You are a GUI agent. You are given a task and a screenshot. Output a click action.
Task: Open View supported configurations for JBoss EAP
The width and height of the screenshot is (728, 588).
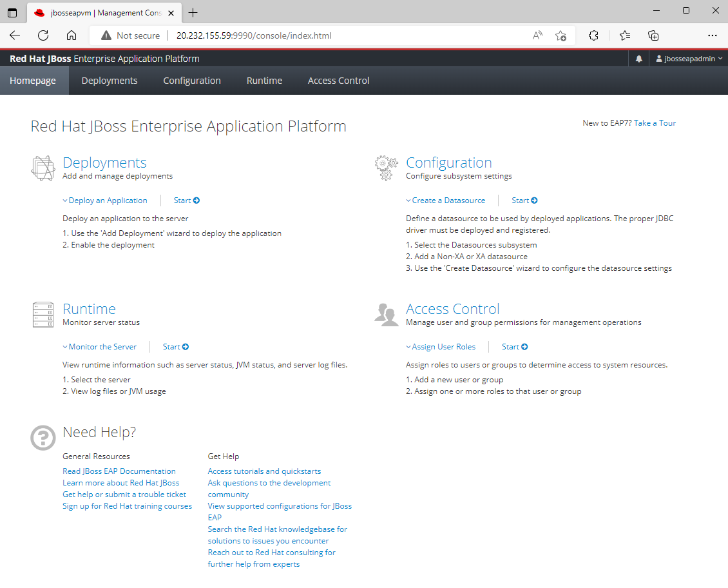tap(280, 511)
